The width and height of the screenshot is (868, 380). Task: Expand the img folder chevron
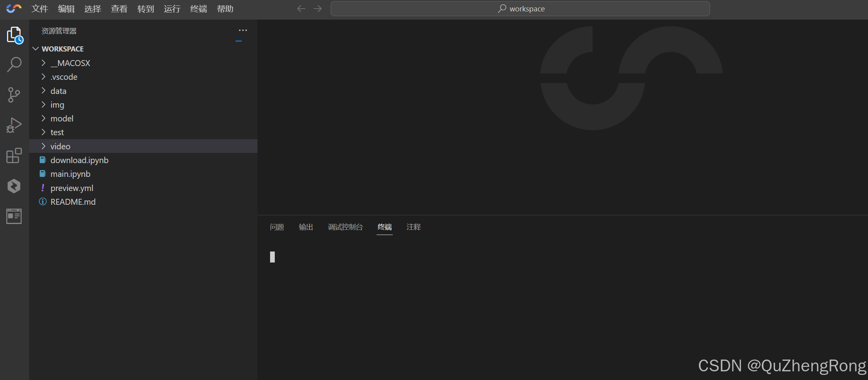point(44,105)
